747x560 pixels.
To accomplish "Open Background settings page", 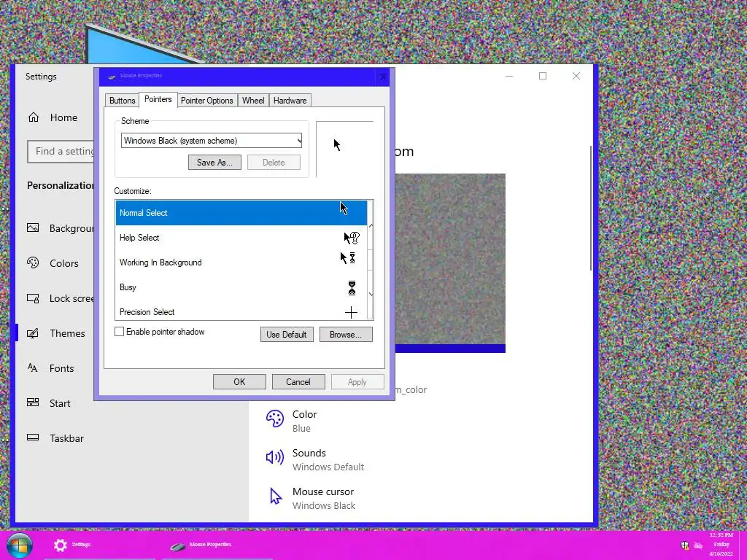I will click(x=55, y=228).
